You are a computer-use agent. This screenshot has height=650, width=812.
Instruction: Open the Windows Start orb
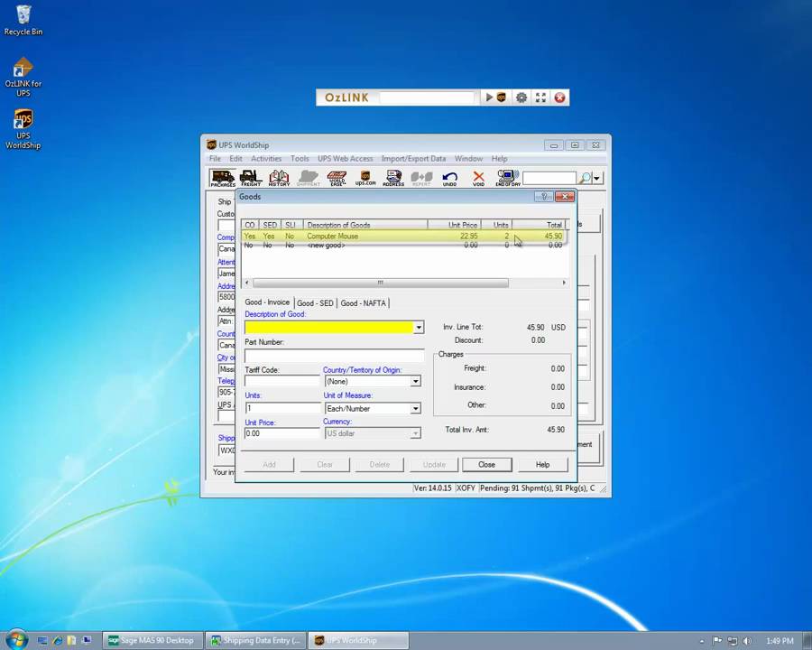coord(16,640)
